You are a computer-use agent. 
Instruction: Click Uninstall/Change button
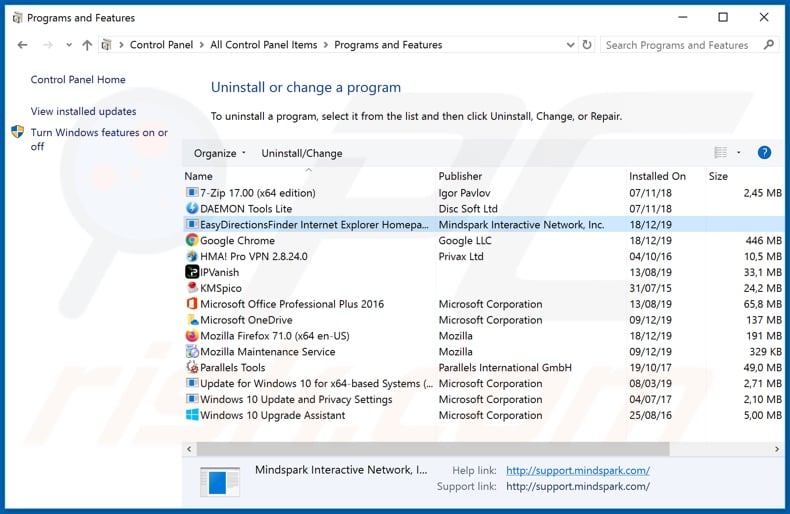point(302,153)
